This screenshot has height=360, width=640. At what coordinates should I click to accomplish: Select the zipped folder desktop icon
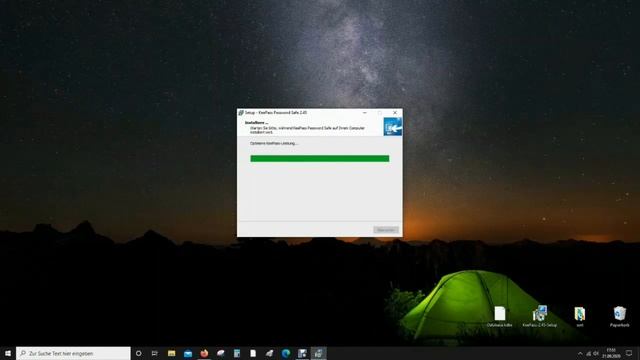(x=580, y=316)
